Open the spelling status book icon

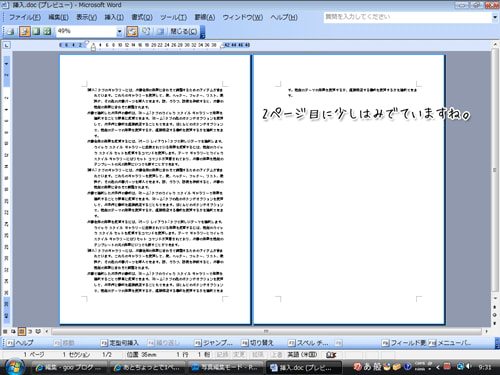pyautogui.click(x=331, y=354)
